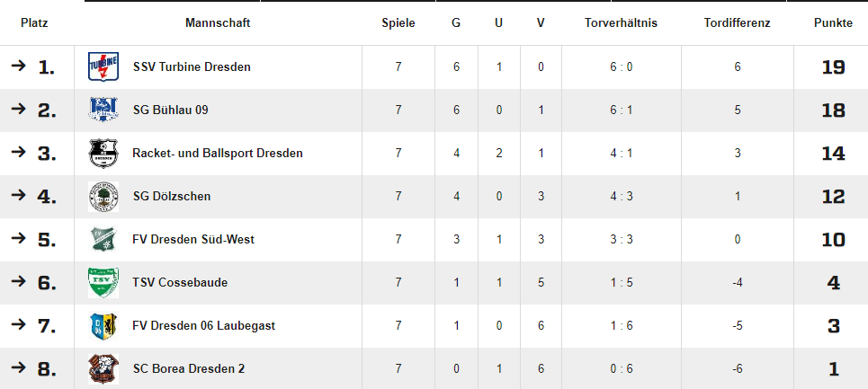Click the Platz column header
Image resolution: width=868 pixels, height=389 pixels.
(x=34, y=23)
